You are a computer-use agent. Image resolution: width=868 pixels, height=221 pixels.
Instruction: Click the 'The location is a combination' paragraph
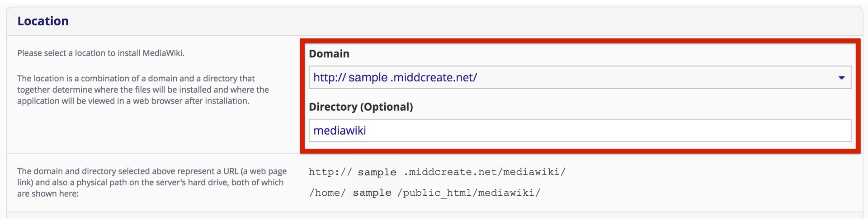click(x=143, y=89)
